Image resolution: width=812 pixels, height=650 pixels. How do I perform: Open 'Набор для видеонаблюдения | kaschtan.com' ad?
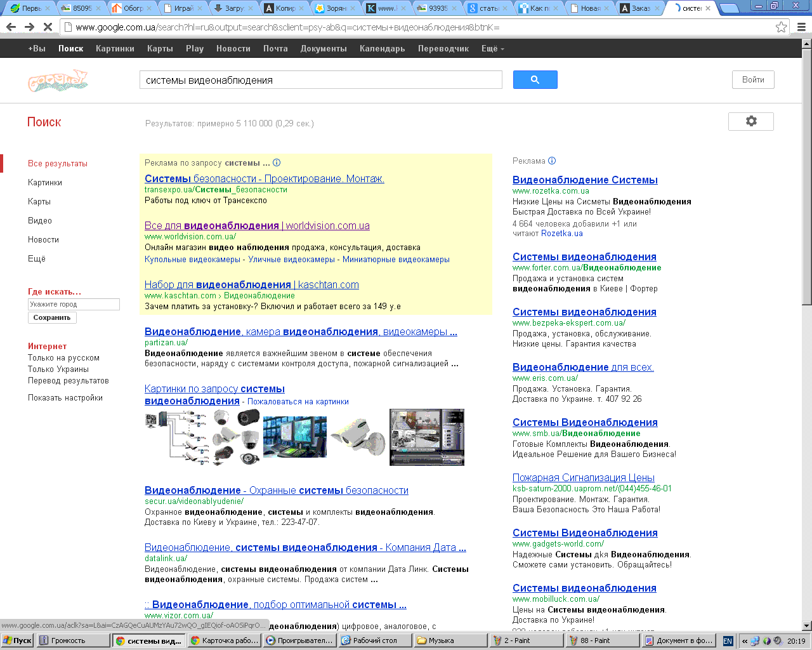pos(252,284)
